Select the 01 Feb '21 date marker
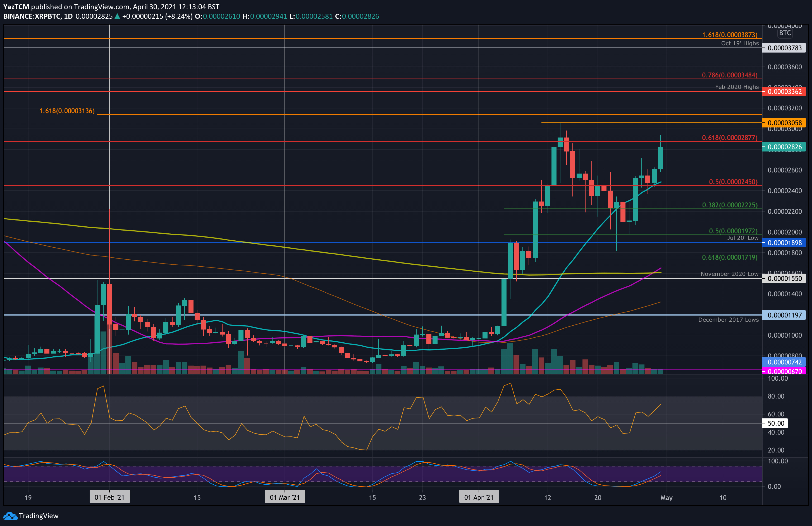The image size is (812, 526). coord(109,497)
